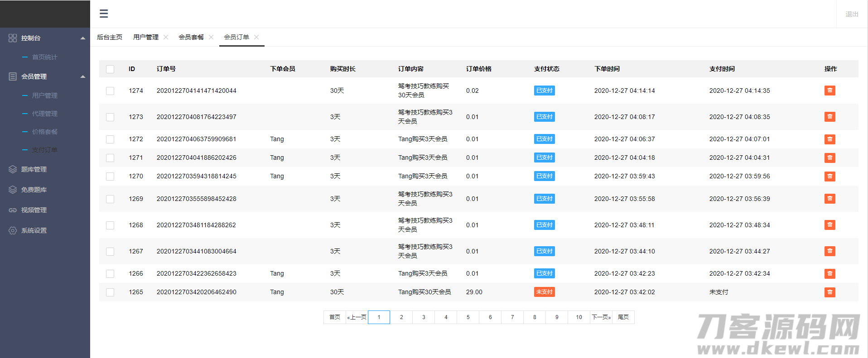
Task: Open 支付订单 in the sidebar
Action: point(44,150)
